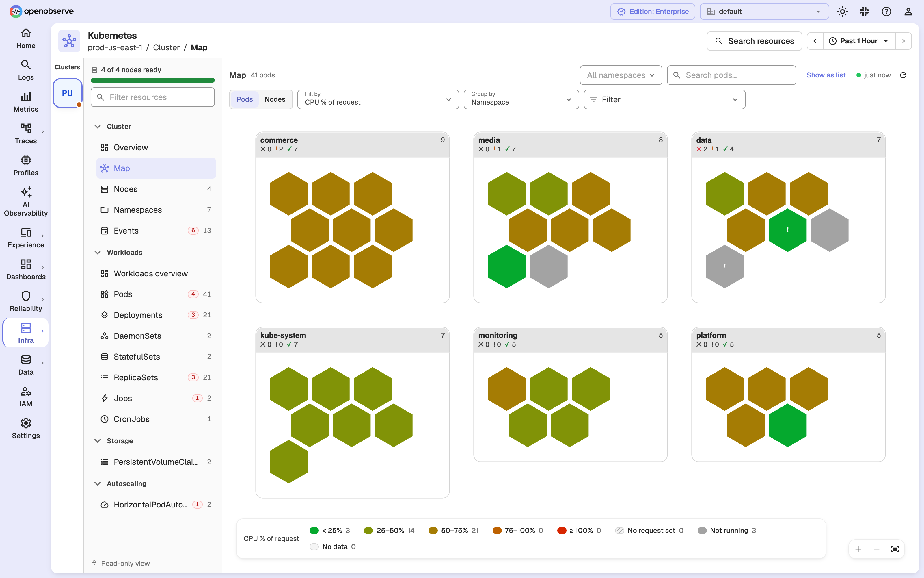Switch map view to Nodes

(275, 99)
